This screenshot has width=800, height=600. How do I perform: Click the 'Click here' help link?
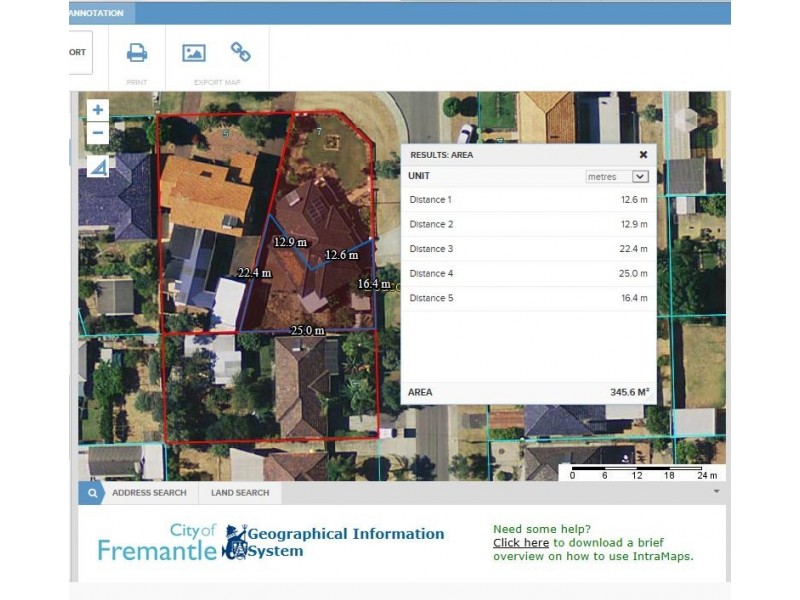pyautogui.click(x=521, y=543)
